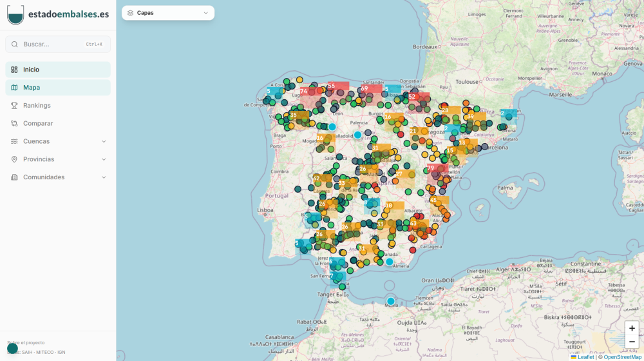Click the teal floating circle button bottom-left
Viewport: 644px width, 361px height.
tap(12, 348)
